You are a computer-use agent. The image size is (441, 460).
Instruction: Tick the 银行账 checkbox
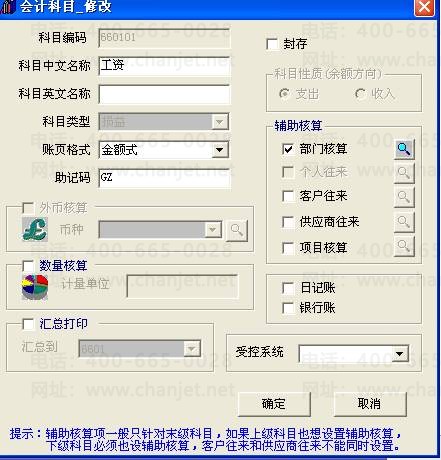[288, 308]
